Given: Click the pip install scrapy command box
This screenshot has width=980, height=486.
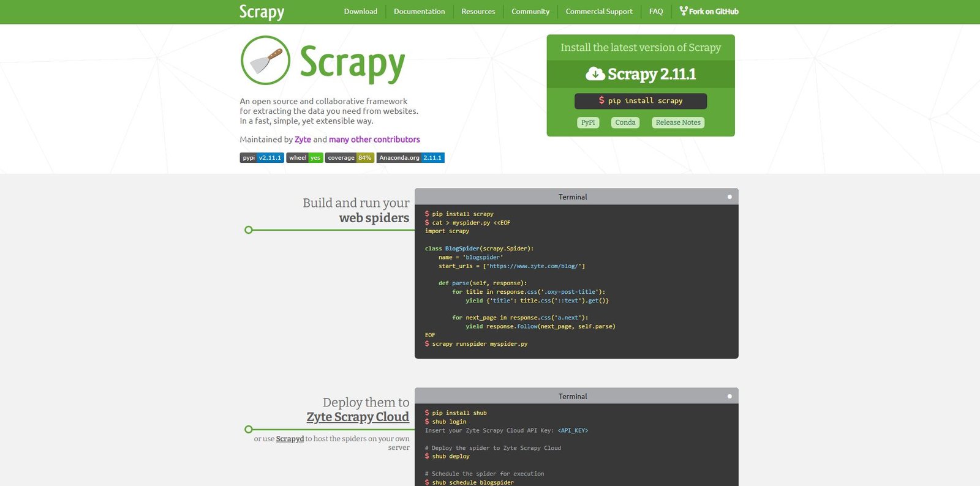Looking at the screenshot, I should pyautogui.click(x=641, y=101).
